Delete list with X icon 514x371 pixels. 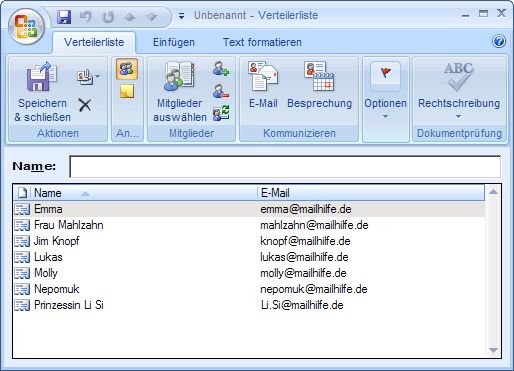click(x=85, y=105)
